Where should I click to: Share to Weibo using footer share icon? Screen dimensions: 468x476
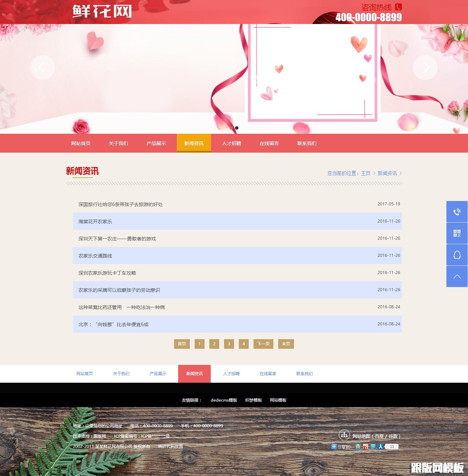click(366, 447)
